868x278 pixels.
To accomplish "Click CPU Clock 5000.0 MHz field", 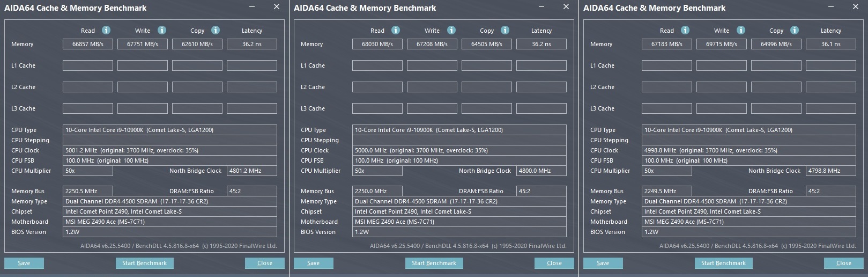I will coord(459,150).
